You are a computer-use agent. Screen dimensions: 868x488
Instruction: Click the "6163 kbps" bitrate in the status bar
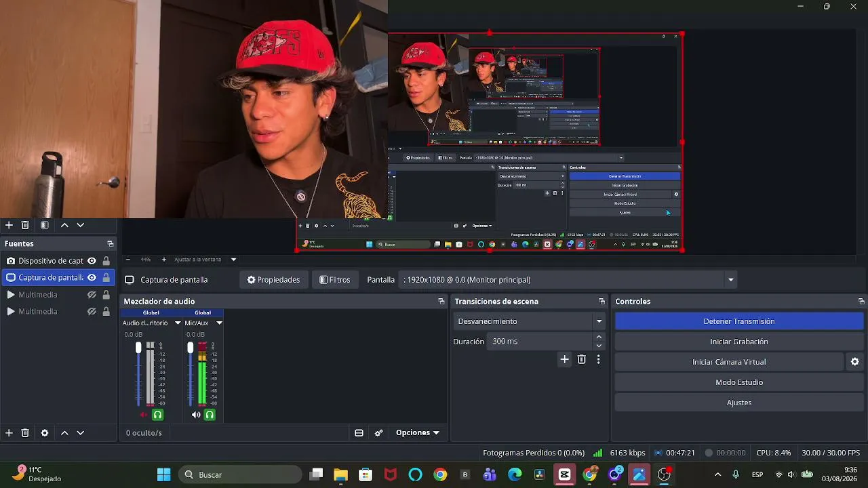click(x=627, y=453)
